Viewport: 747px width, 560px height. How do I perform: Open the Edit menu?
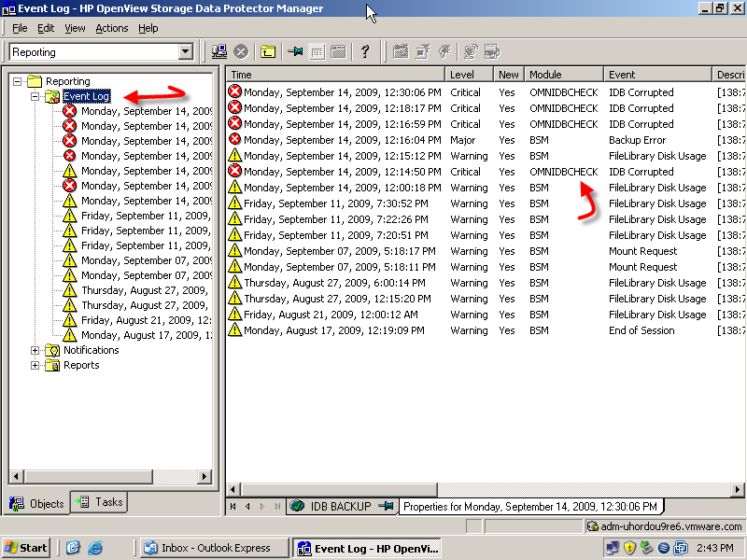pyautogui.click(x=46, y=28)
